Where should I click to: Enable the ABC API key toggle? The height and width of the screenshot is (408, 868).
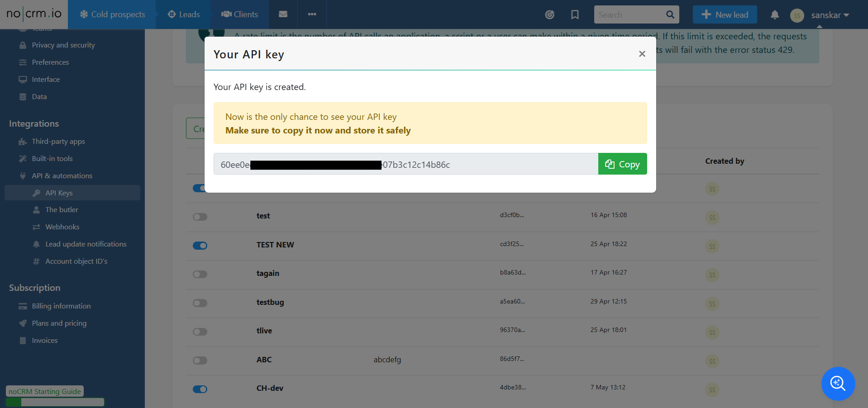[200, 361]
